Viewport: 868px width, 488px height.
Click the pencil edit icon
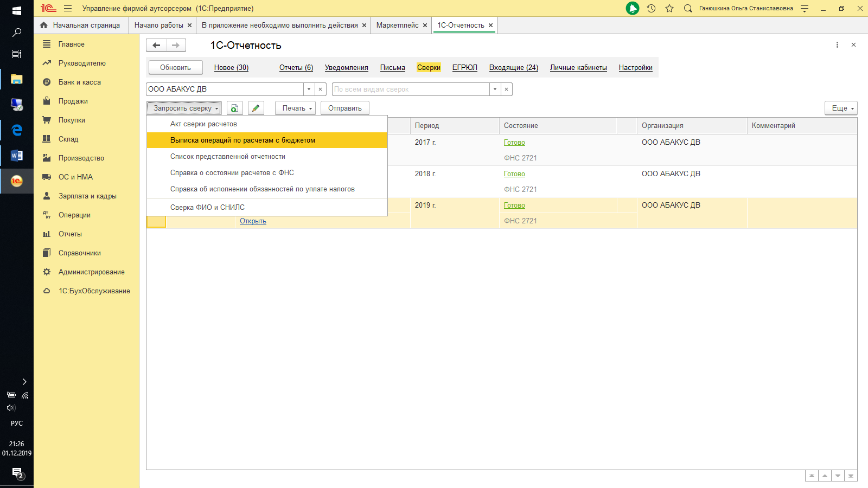pyautogui.click(x=256, y=108)
